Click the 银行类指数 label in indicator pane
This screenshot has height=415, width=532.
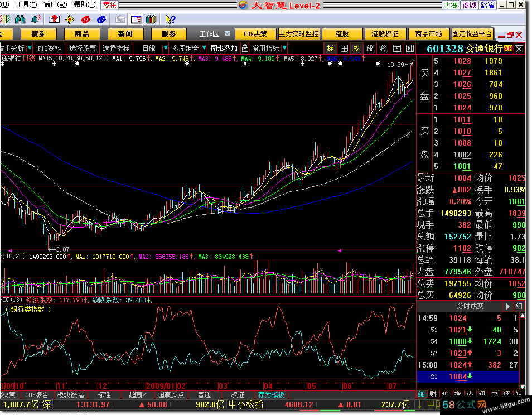tap(28, 310)
